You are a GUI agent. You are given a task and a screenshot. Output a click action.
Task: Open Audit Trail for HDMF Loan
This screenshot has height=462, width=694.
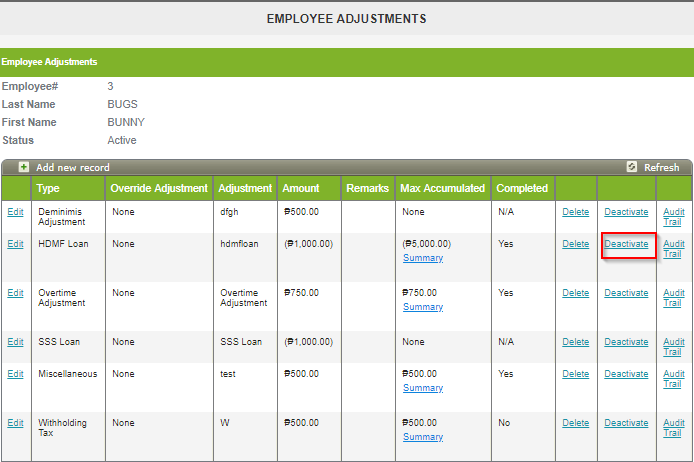[x=674, y=249]
